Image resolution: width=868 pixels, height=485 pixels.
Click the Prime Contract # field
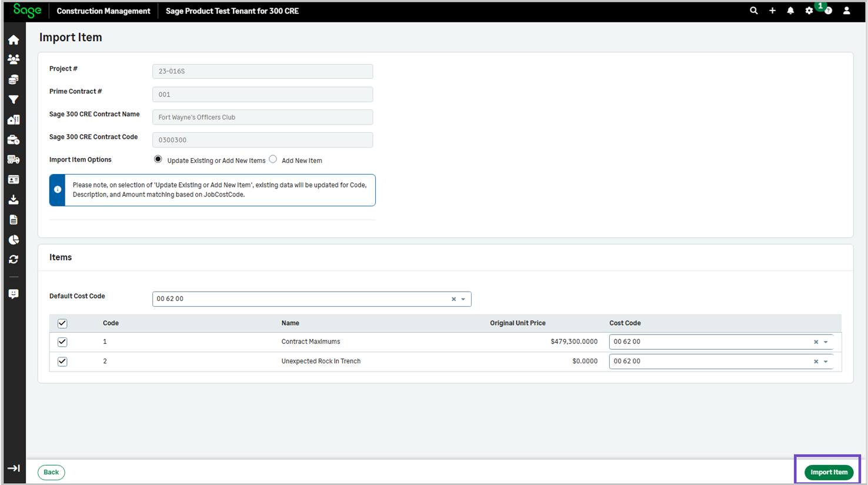[262, 94]
